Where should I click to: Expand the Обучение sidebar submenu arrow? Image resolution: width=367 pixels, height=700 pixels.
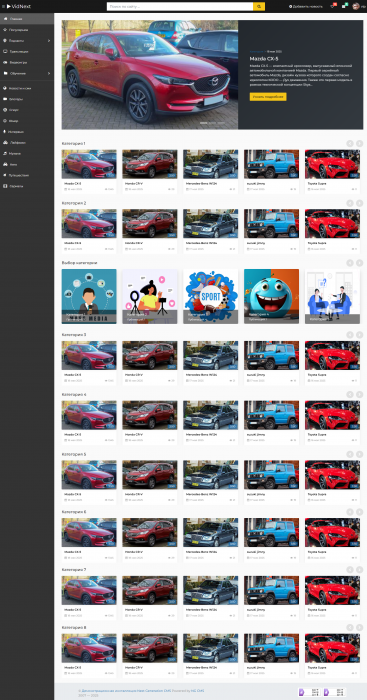click(x=49, y=73)
